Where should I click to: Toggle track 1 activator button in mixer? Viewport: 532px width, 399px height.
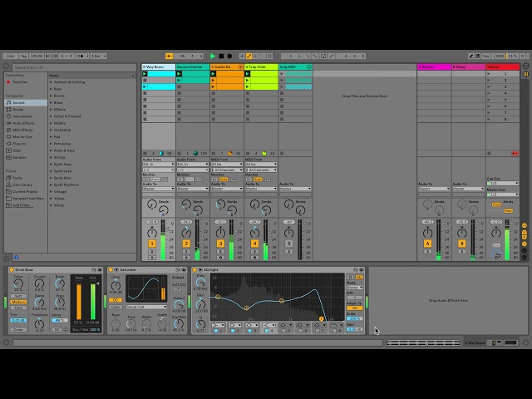pos(152,244)
